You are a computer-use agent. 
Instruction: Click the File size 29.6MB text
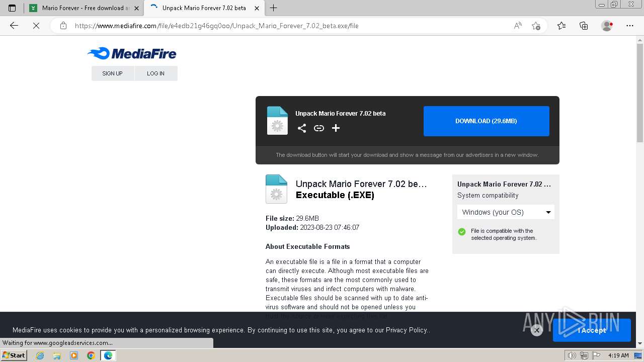(292, 218)
